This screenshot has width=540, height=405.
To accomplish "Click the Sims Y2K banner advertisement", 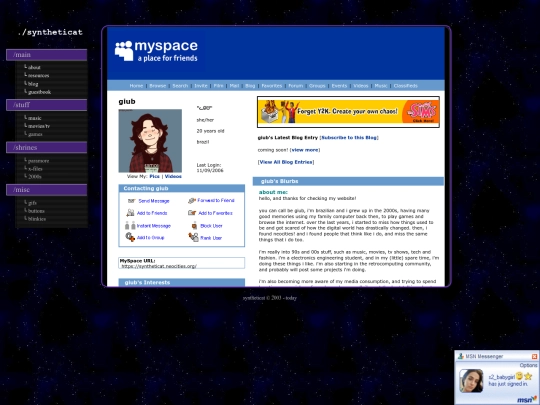I will pos(348,112).
